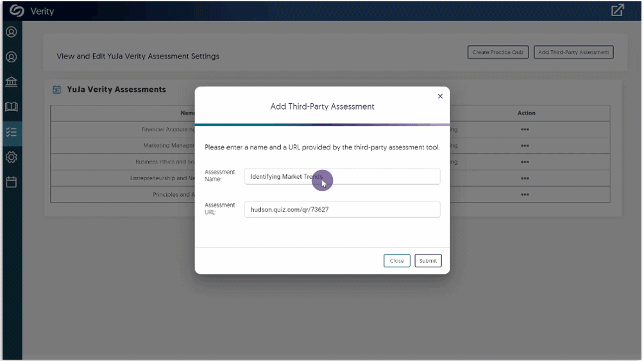Click Add Third-Party Assessment button
The image size is (644, 361).
point(573,53)
